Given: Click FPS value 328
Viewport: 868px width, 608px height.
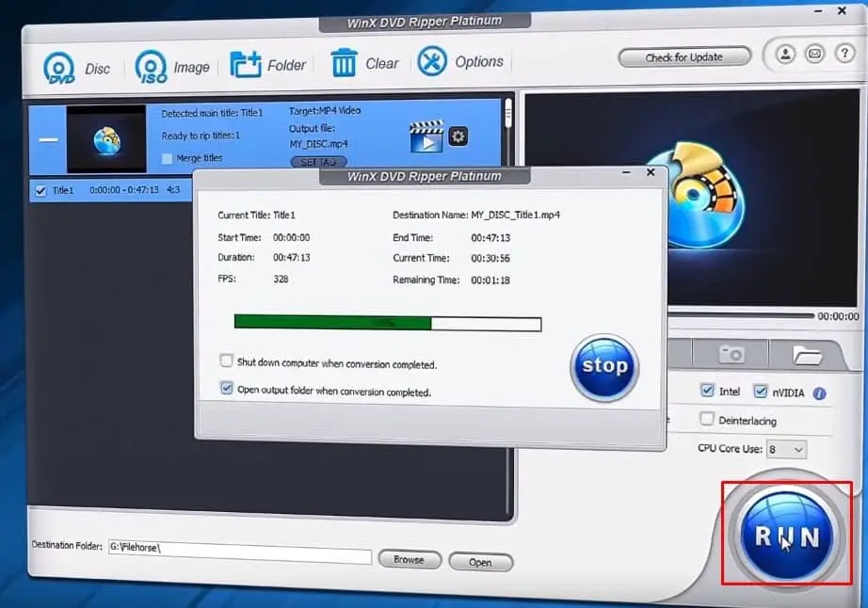Looking at the screenshot, I should pos(281,279).
